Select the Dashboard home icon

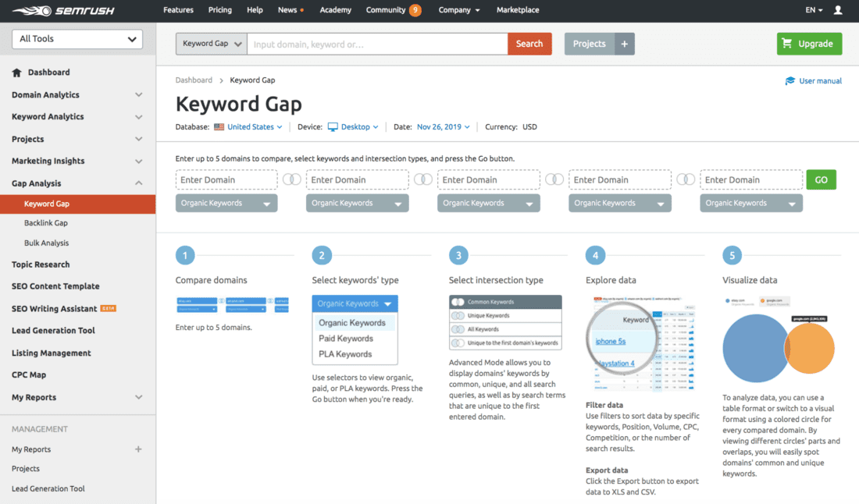(19, 72)
